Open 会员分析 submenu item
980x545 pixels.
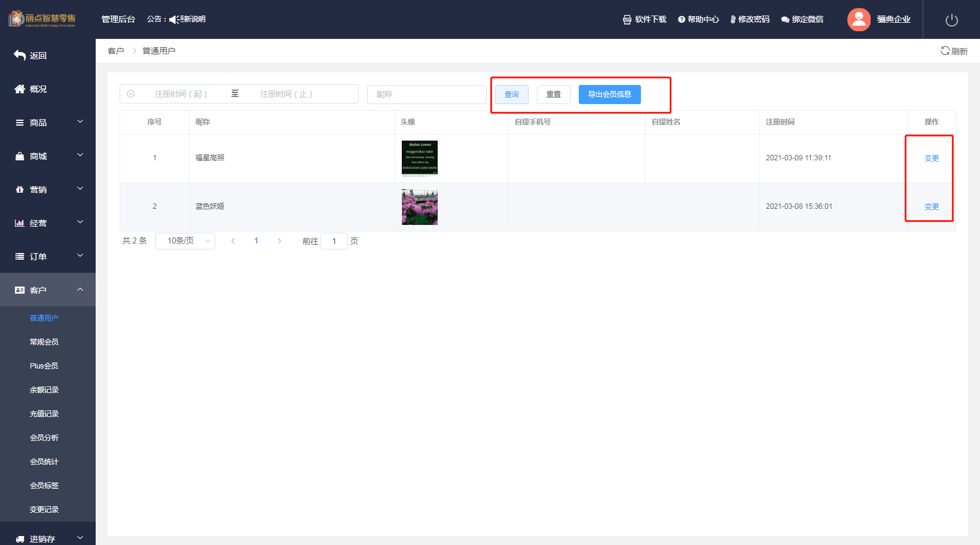(44, 437)
